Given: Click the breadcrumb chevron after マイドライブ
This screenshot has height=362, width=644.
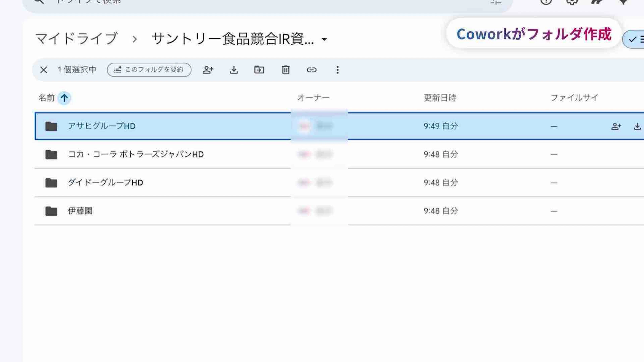Looking at the screenshot, I should coord(135,39).
